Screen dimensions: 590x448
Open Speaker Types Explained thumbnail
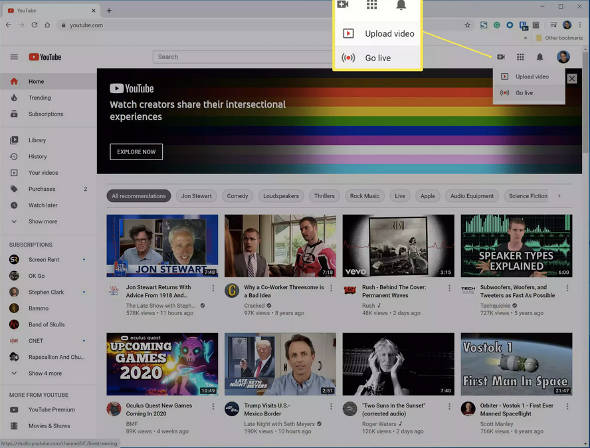pyautogui.click(x=517, y=246)
